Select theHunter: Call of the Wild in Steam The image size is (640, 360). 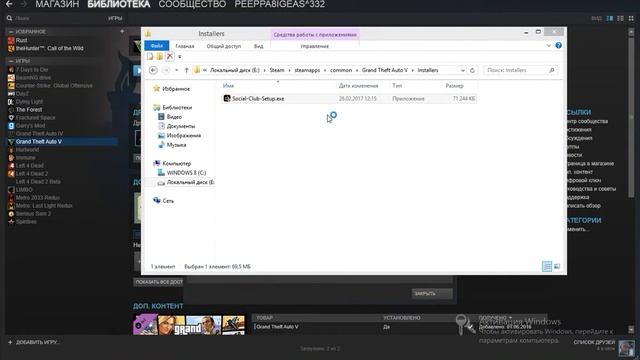click(x=46, y=48)
